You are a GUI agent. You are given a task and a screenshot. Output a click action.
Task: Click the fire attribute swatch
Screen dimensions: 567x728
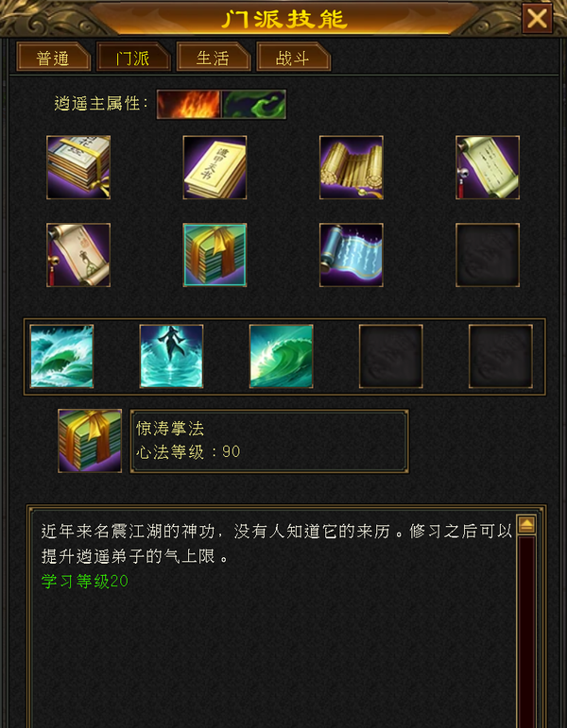tap(189, 105)
